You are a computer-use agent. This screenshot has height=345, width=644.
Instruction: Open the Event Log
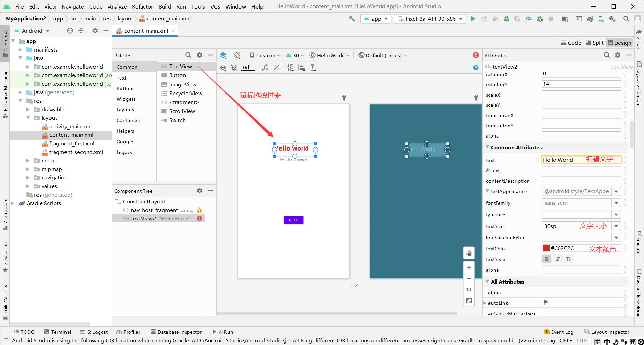[559, 332]
